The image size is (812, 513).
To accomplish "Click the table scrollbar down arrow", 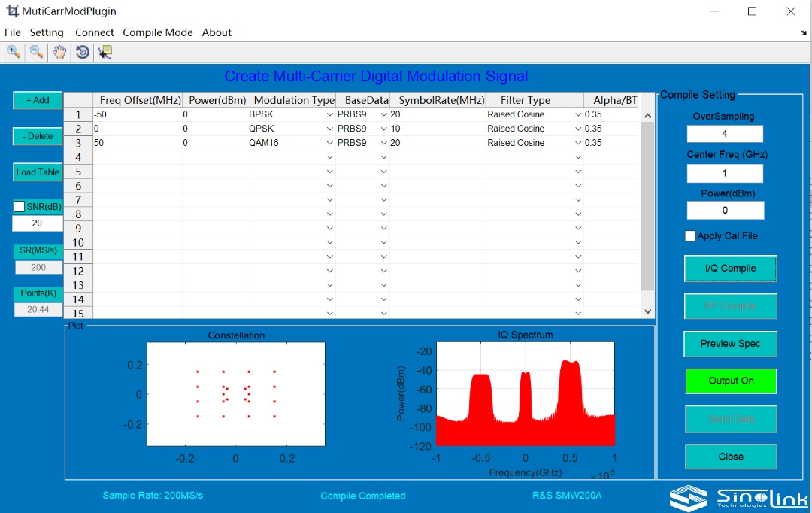I will pyautogui.click(x=647, y=311).
